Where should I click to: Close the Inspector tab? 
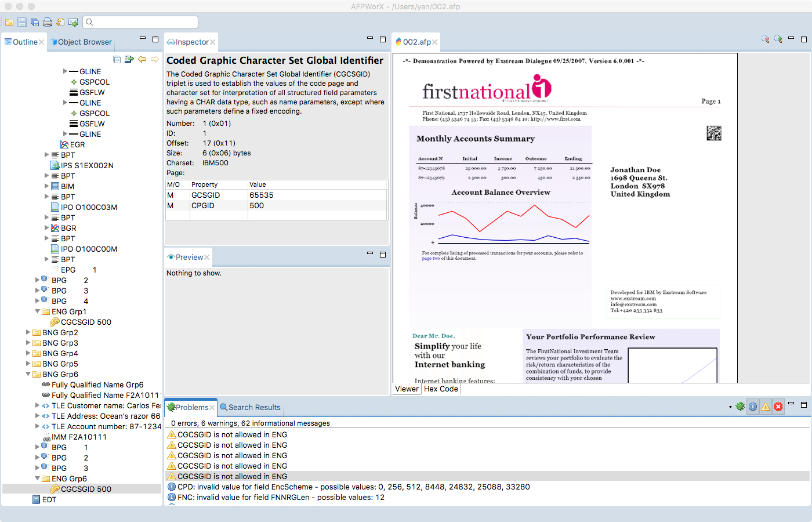(213, 42)
